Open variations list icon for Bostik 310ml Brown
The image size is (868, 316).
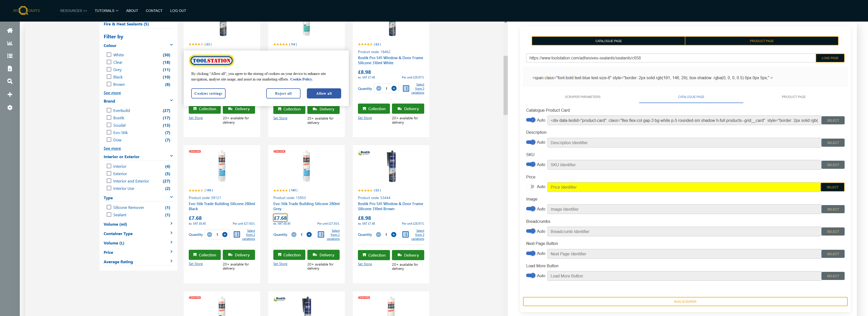click(406, 235)
